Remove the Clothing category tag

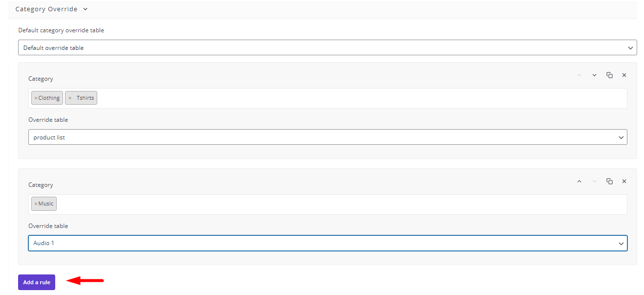[x=36, y=98]
